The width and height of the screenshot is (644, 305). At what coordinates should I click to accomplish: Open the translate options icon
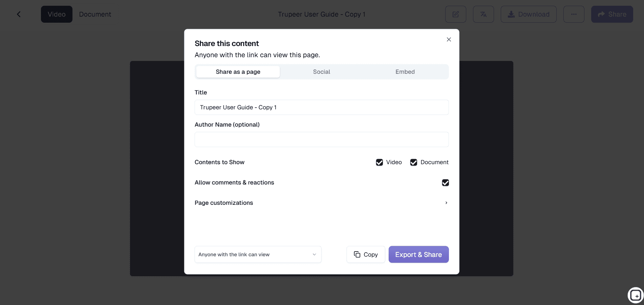[x=483, y=14]
